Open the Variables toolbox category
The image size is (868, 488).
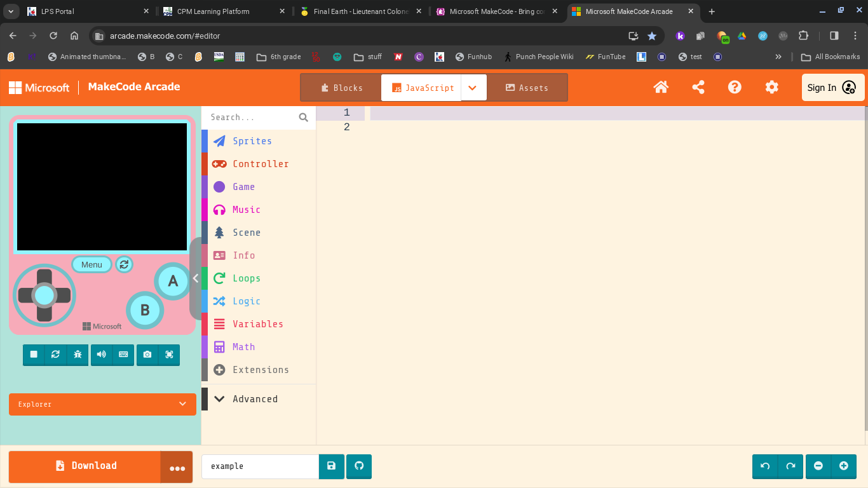tap(259, 324)
